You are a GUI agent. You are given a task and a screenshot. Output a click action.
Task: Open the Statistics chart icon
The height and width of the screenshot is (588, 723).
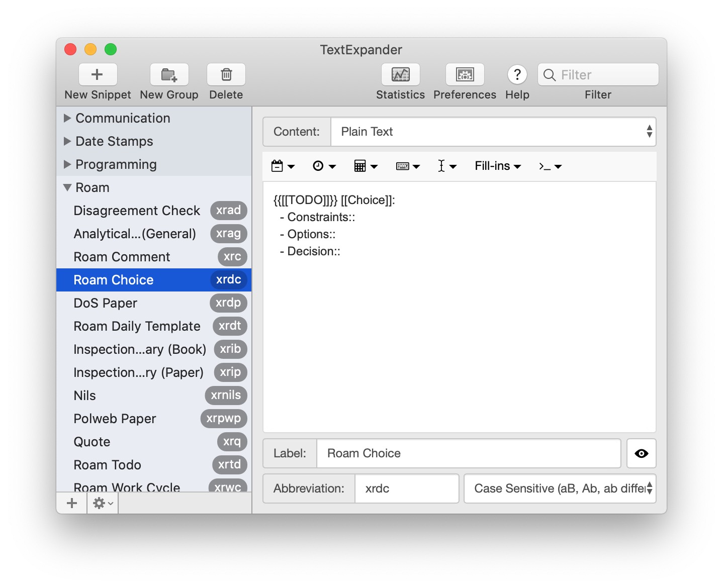401,75
